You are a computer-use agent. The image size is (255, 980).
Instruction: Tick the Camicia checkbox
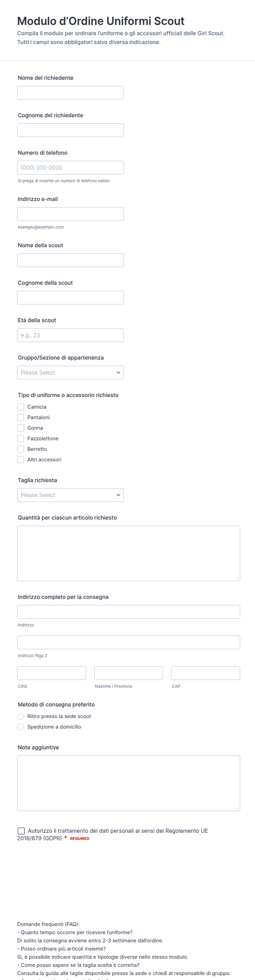click(x=21, y=407)
